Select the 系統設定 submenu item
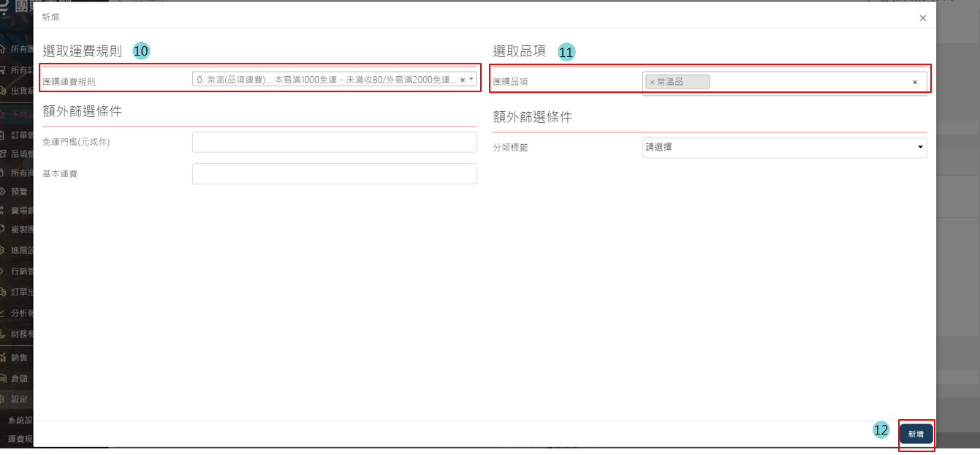This screenshot has width=980, height=455. 20,421
